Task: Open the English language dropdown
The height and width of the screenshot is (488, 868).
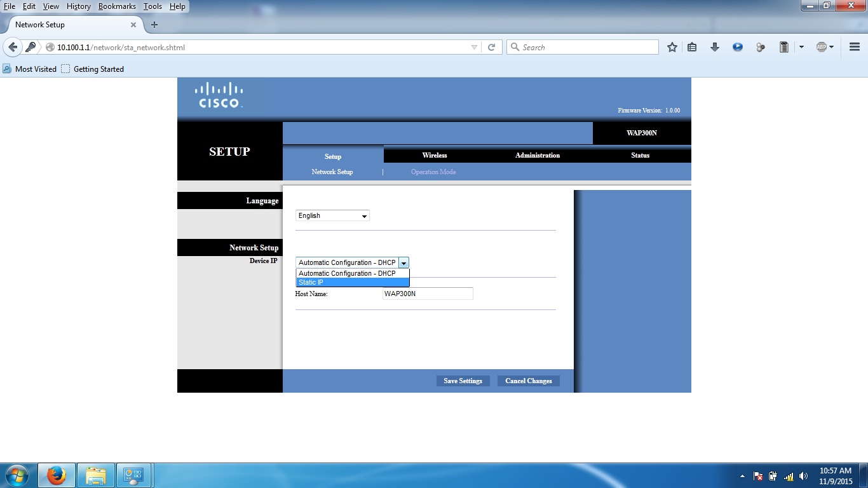Action: (332, 215)
